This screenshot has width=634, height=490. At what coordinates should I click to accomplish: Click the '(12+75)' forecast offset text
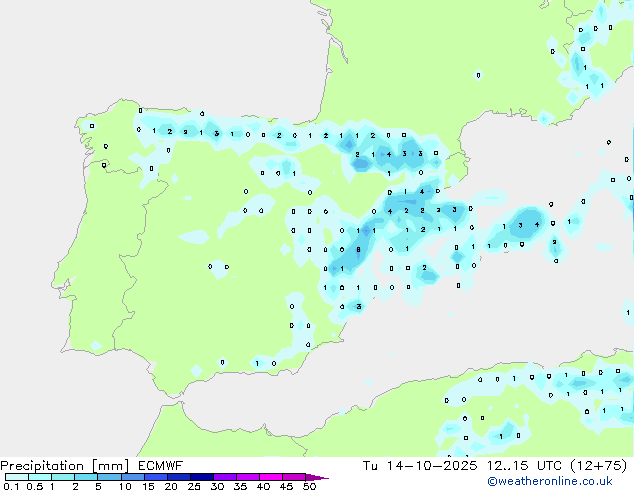coord(598,466)
